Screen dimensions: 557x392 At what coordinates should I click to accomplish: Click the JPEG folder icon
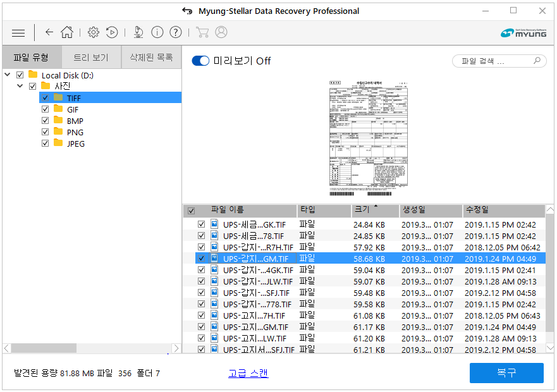[x=58, y=143]
